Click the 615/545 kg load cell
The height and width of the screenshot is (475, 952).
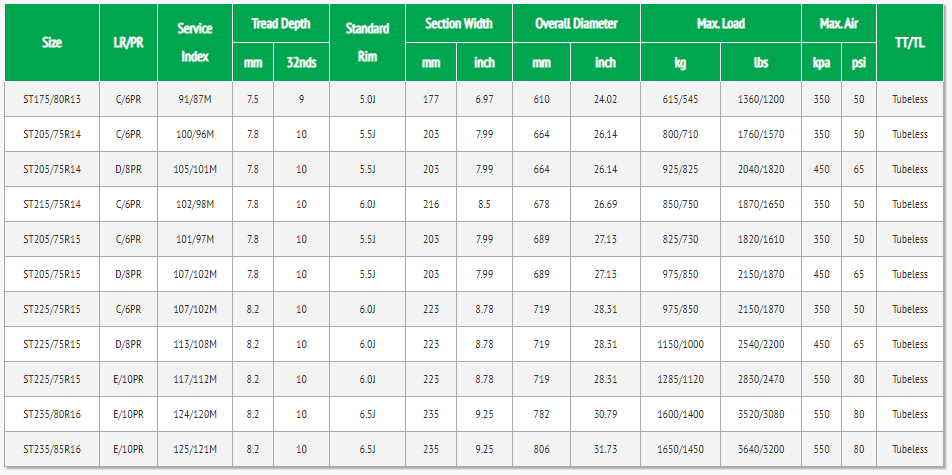click(680, 99)
